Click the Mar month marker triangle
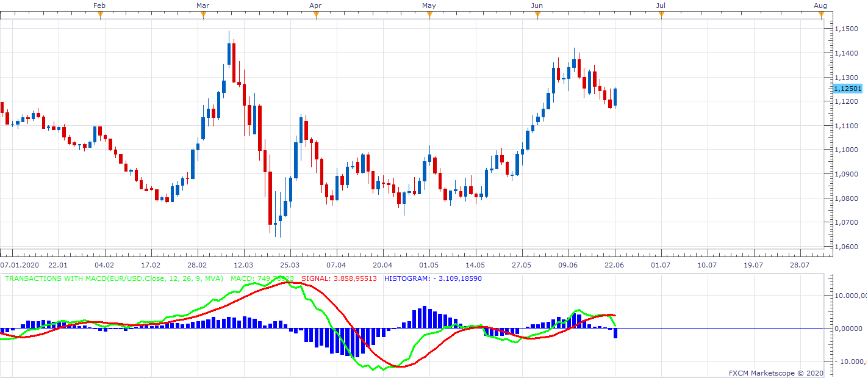Viewport: 868px width, 378px height. [203, 15]
